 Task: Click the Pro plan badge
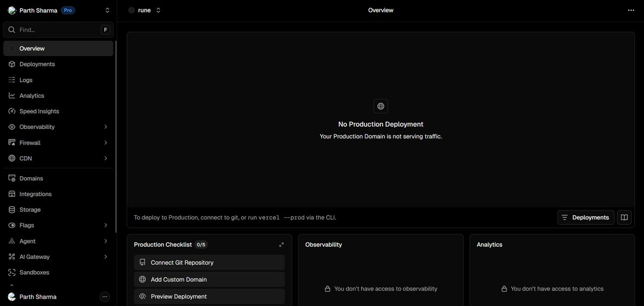68,10
